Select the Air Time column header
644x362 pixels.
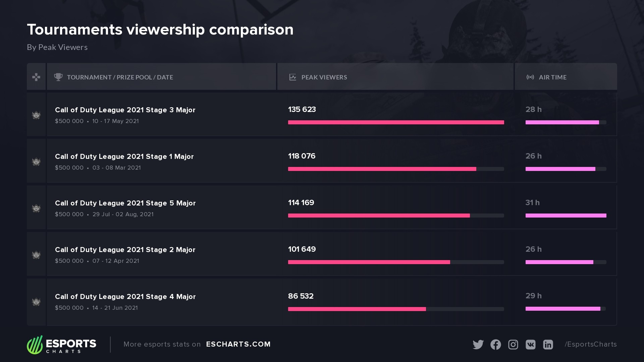click(552, 77)
